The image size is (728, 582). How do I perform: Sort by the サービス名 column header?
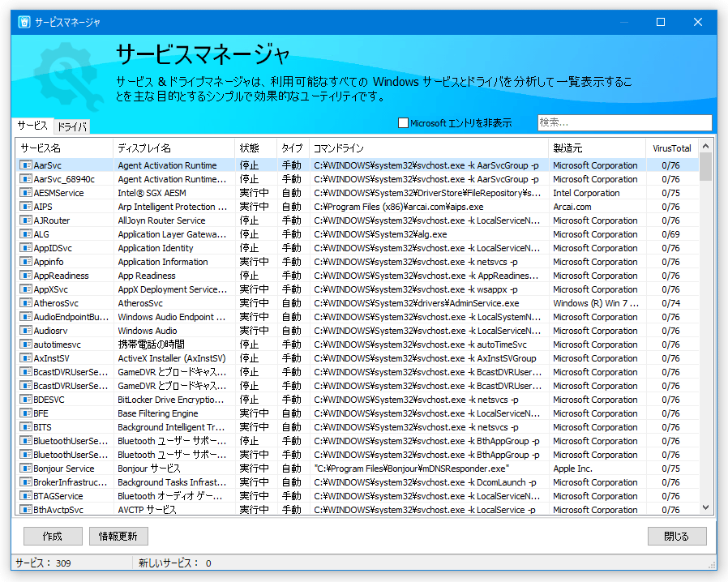(x=64, y=148)
